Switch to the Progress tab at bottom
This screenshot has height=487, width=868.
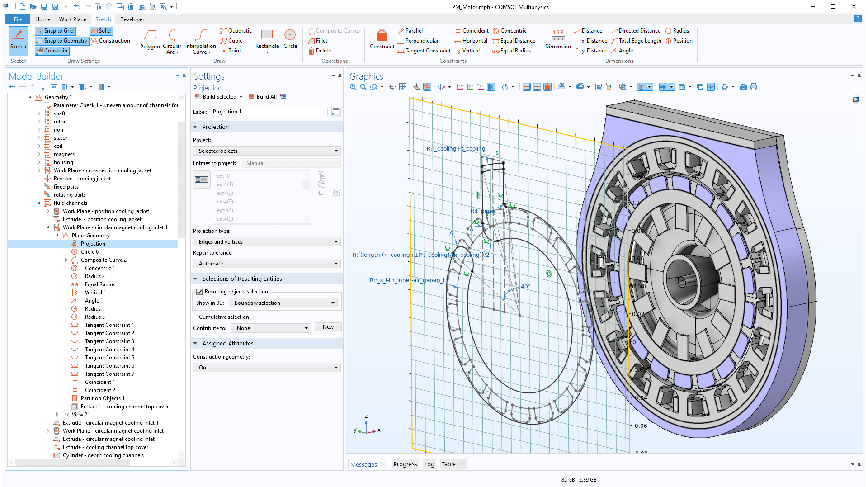pyautogui.click(x=405, y=463)
